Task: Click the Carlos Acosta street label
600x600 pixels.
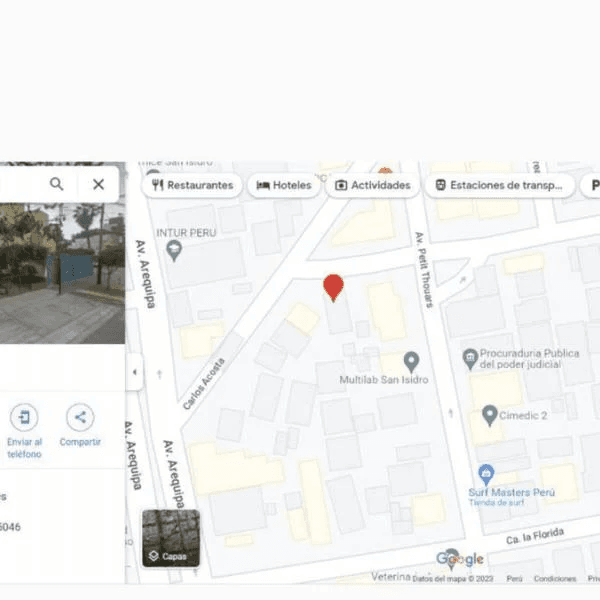Action: click(x=204, y=383)
